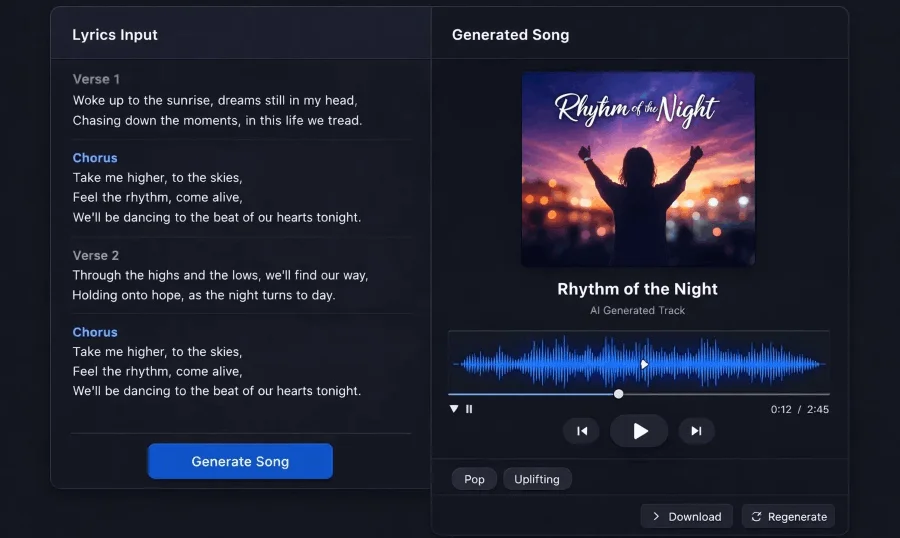Click the Generate Song button

240,461
